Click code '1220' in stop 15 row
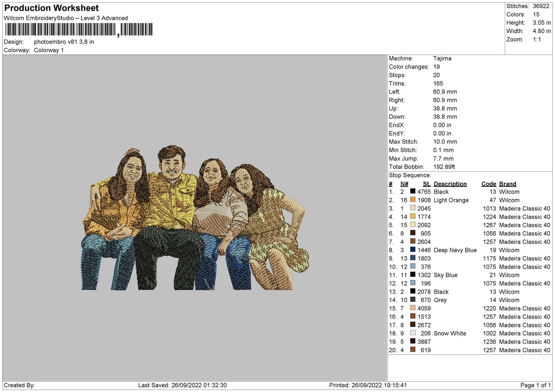555x392 pixels. point(490,308)
